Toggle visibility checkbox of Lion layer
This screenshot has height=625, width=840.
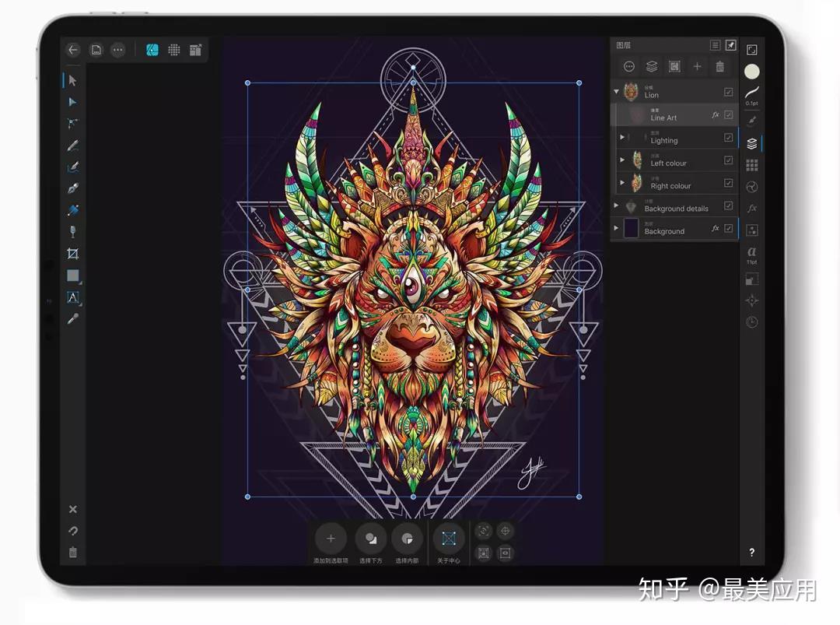pos(729,92)
